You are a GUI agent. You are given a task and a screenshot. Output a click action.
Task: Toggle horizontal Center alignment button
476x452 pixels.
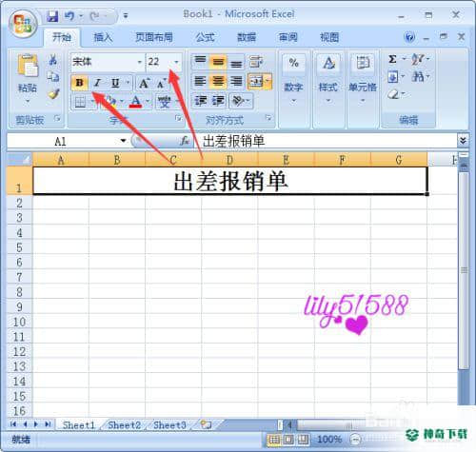pos(218,81)
